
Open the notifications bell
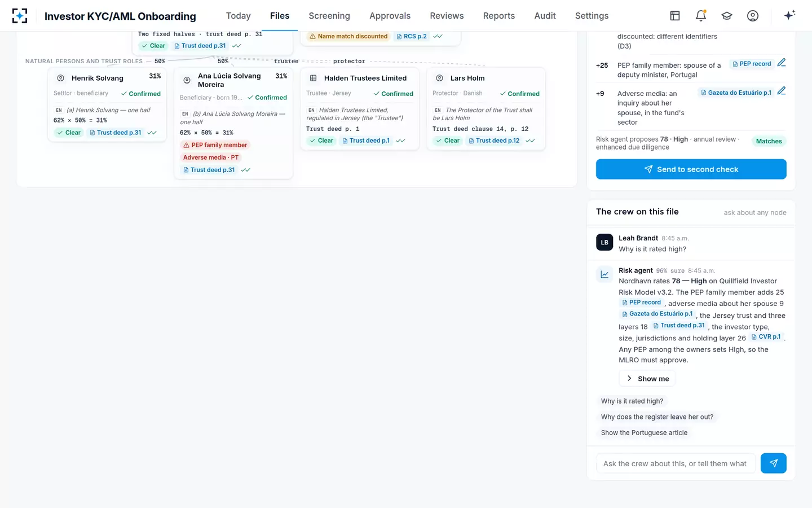[701, 16]
